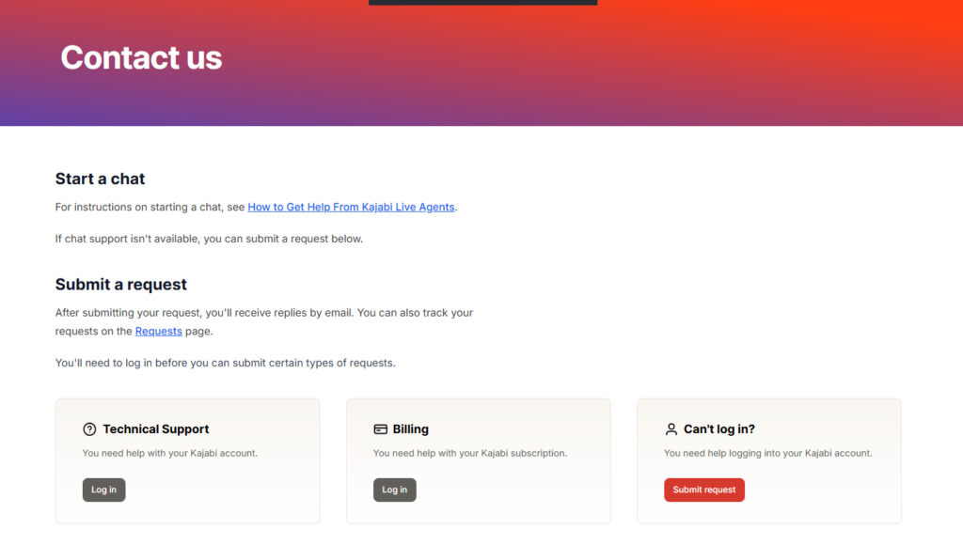963x560 pixels.
Task: Select the Billing card title
Action: tap(411, 429)
